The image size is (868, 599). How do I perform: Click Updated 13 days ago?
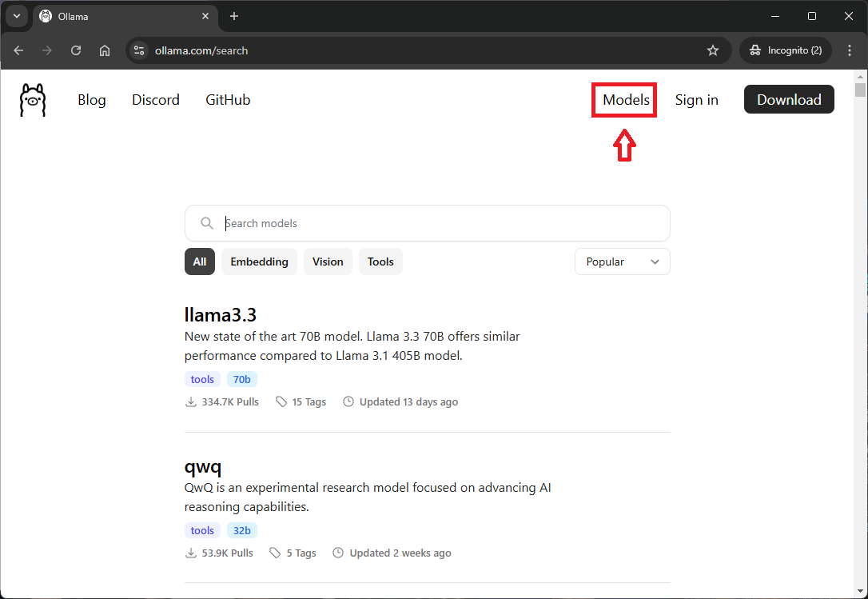click(x=408, y=401)
